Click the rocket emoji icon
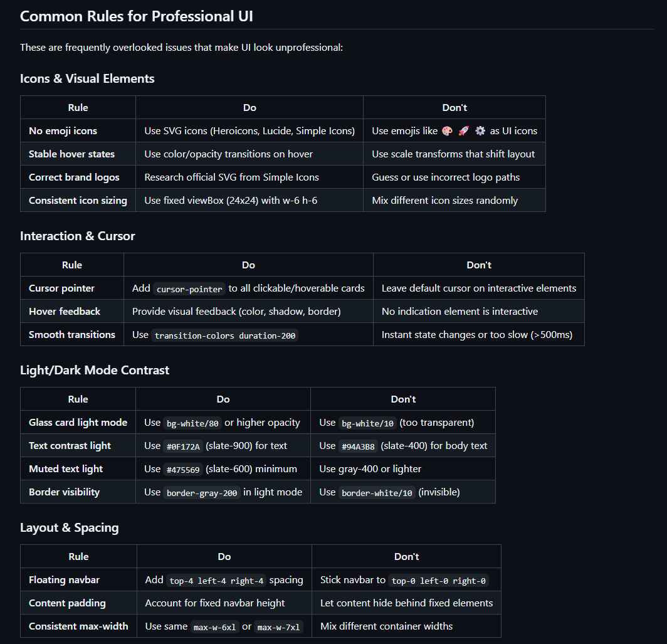The width and height of the screenshot is (667, 644). [464, 131]
